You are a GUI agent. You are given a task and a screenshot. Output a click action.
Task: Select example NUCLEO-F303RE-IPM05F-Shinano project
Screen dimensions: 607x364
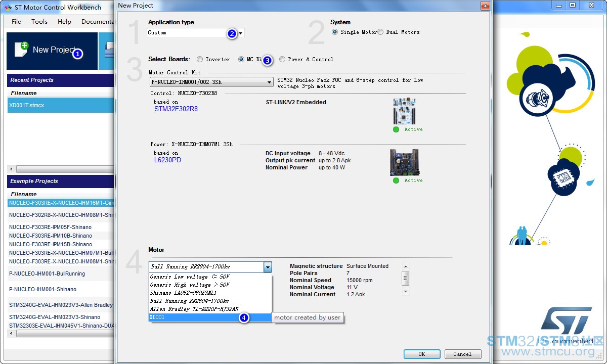[61, 227]
